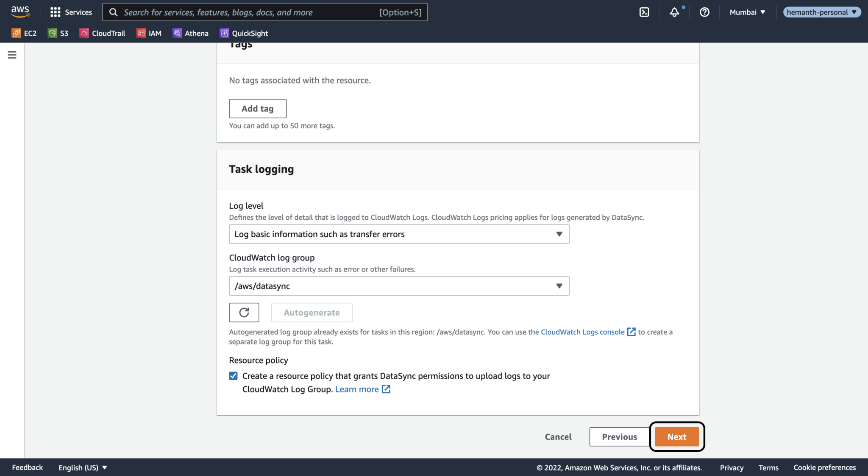Open the Log level dropdown
The image size is (868, 476).
tap(398, 234)
